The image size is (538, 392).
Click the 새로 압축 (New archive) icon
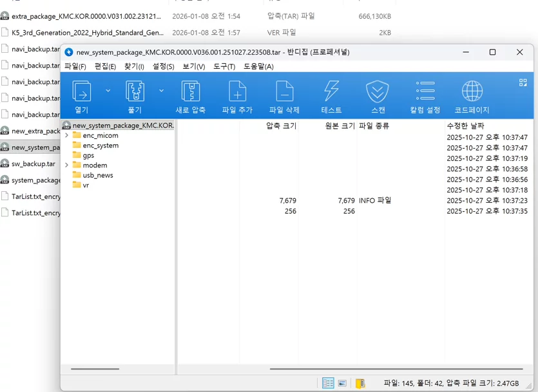[x=191, y=91]
